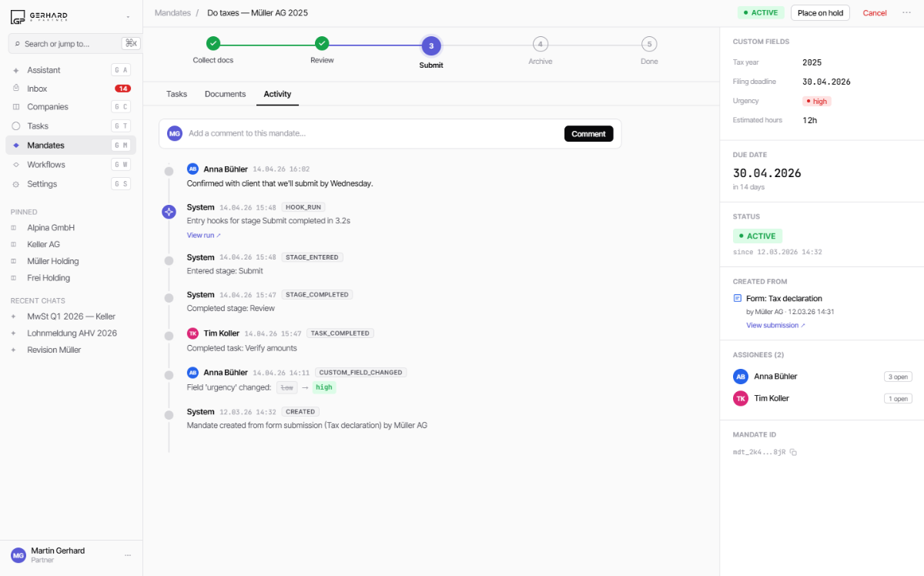Switch to the Tasks tab
The width and height of the screenshot is (924, 576).
[x=176, y=94]
